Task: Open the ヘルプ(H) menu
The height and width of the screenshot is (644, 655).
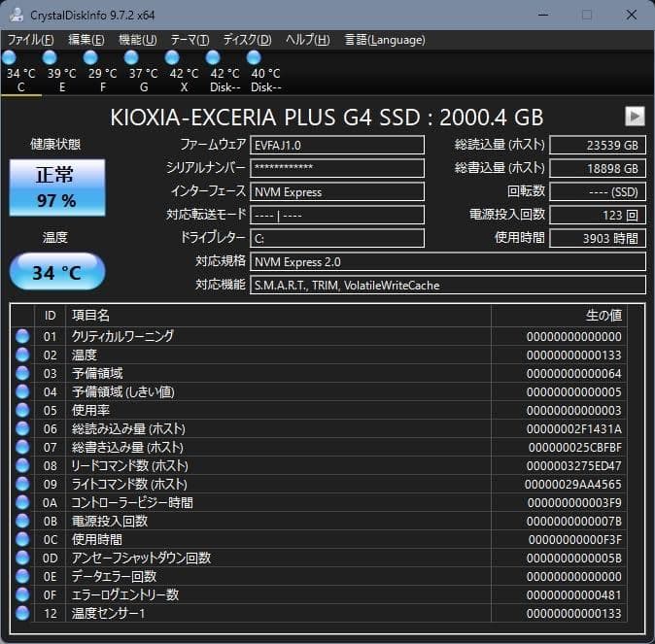Action: [308, 40]
